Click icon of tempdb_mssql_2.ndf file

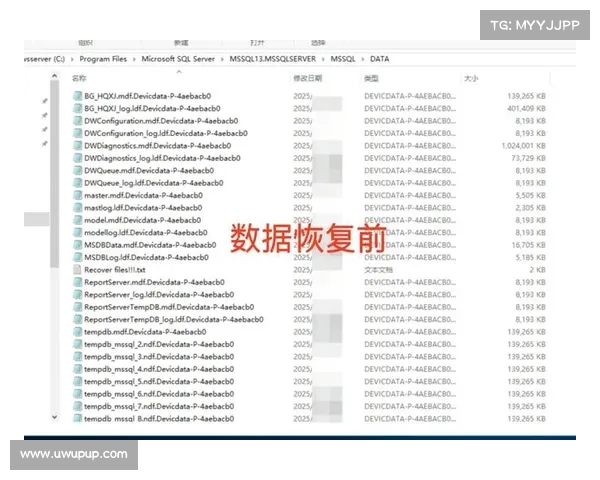(x=78, y=344)
